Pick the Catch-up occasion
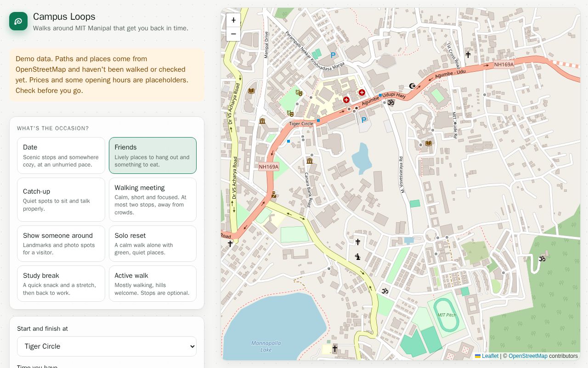The height and width of the screenshot is (368, 588). (61, 200)
